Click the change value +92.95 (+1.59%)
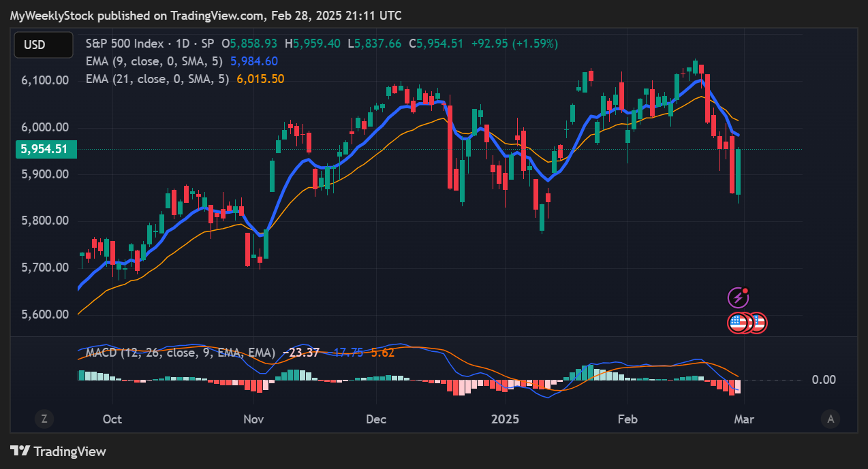The height and width of the screenshot is (469, 868). coord(514,43)
